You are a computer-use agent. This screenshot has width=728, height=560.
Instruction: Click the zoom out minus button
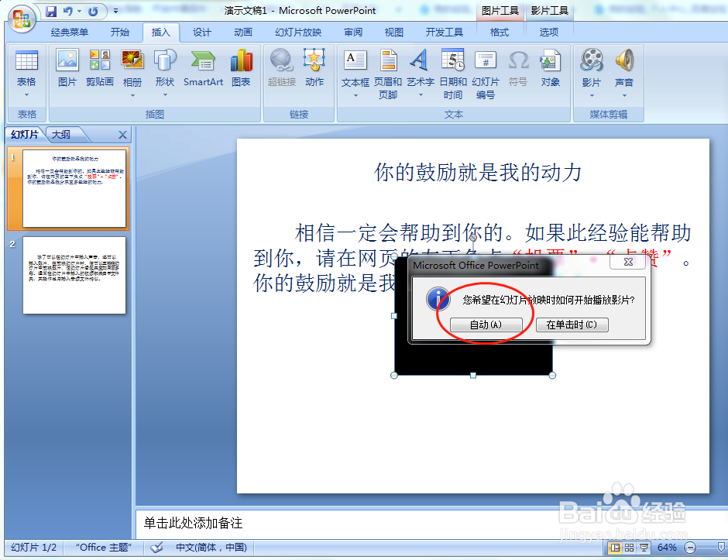tap(690, 548)
